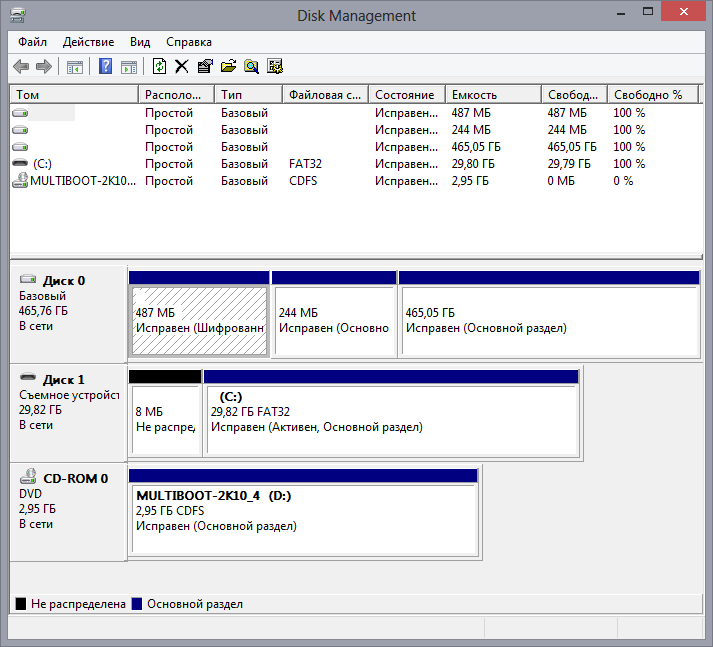Viewport: 713px width, 647px height.
Task: Select the 465,05 ГБ partition on Диск 0
Action: click(548, 320)
